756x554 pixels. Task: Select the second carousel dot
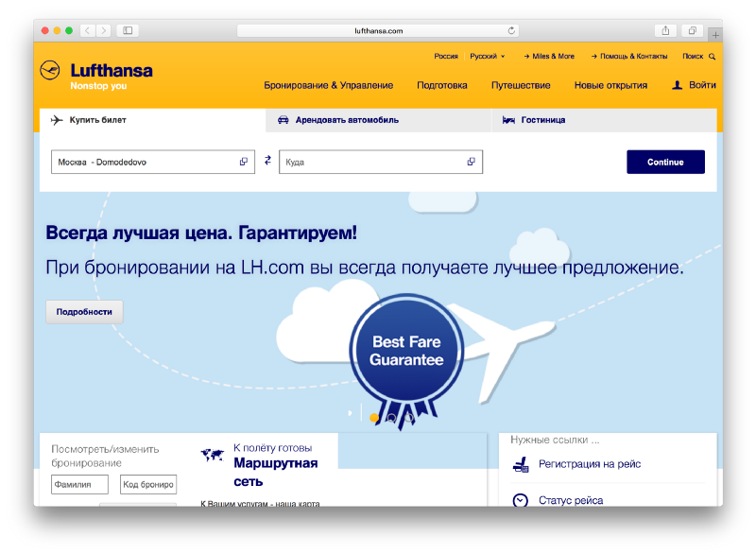click(x=391, y=418)
